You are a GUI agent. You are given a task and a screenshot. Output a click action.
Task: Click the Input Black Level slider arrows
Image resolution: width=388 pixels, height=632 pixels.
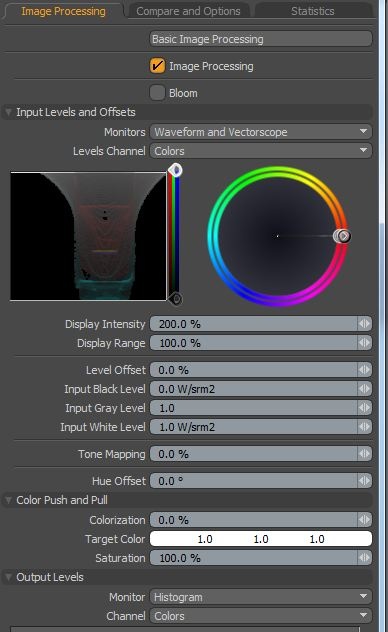tap(364, 389)
